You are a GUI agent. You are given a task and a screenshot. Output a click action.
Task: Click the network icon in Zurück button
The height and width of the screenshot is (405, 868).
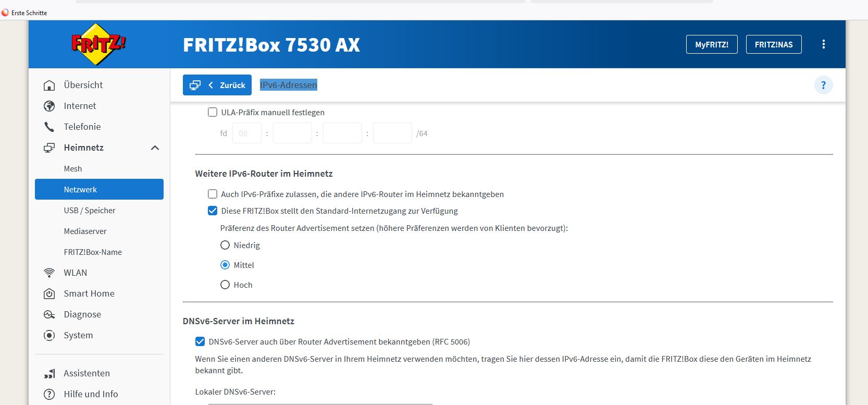point(195,85)
